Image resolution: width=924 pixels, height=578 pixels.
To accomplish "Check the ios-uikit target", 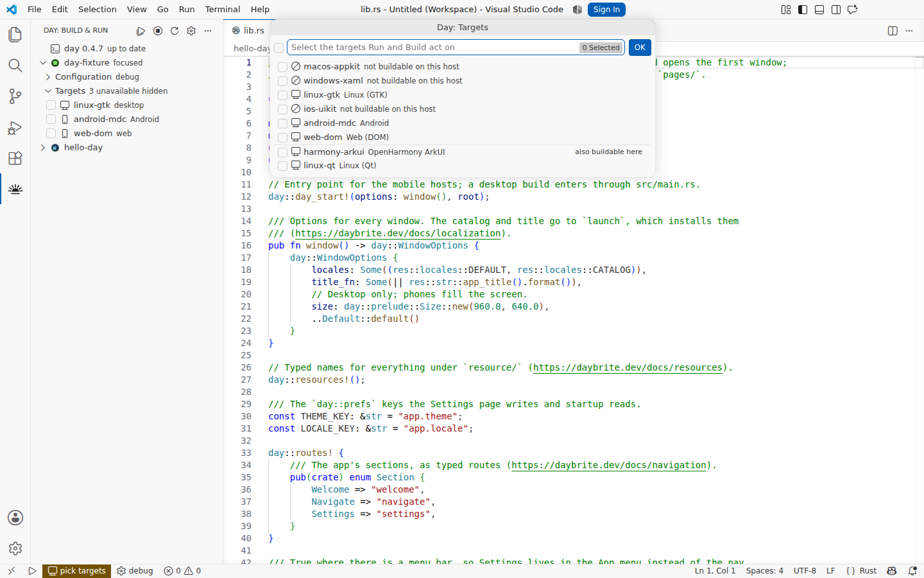I will (x=282, y=109).
